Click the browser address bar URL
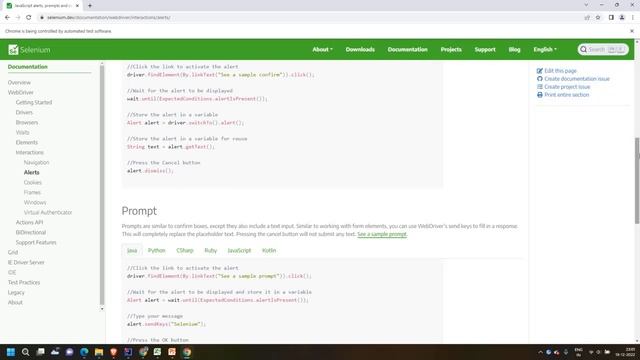The image size is (640, 360). [x=109, y=18]
